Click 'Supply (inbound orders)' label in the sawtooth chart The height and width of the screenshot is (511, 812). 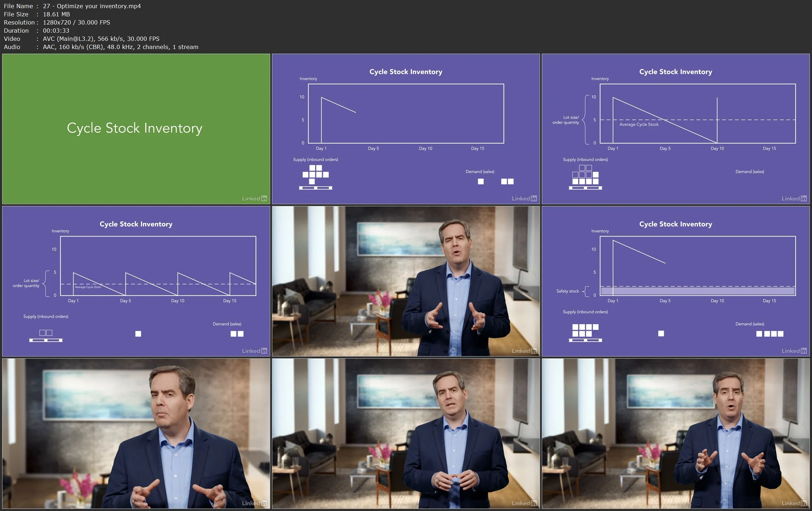(x=46, y=316)
